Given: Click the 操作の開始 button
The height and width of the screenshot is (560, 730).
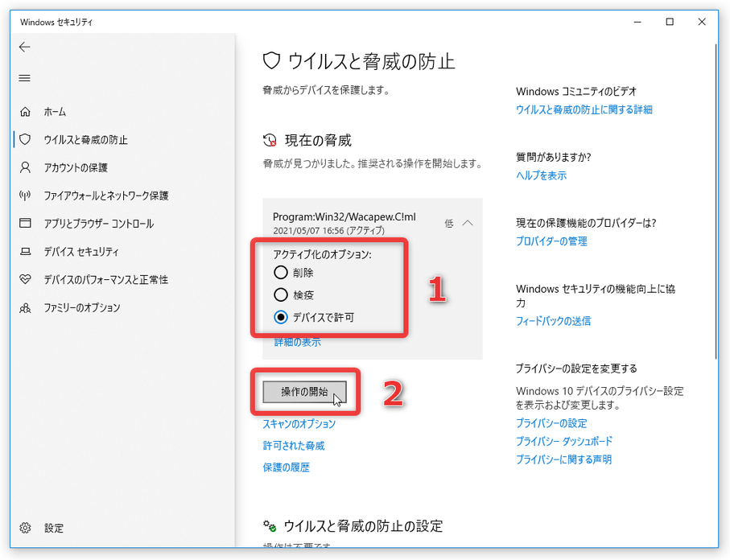Looking at the screenshot, I should 304,392.
